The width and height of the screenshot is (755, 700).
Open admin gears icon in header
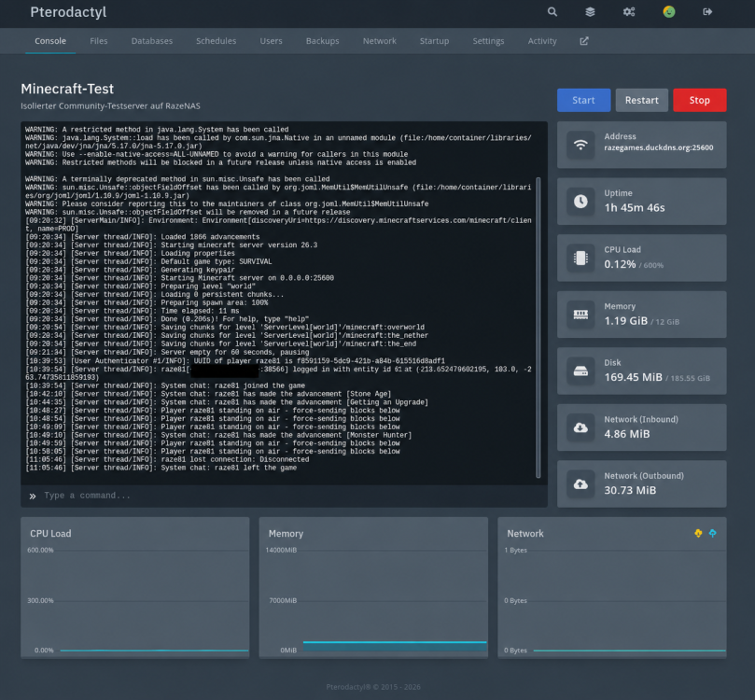(629, 12)
